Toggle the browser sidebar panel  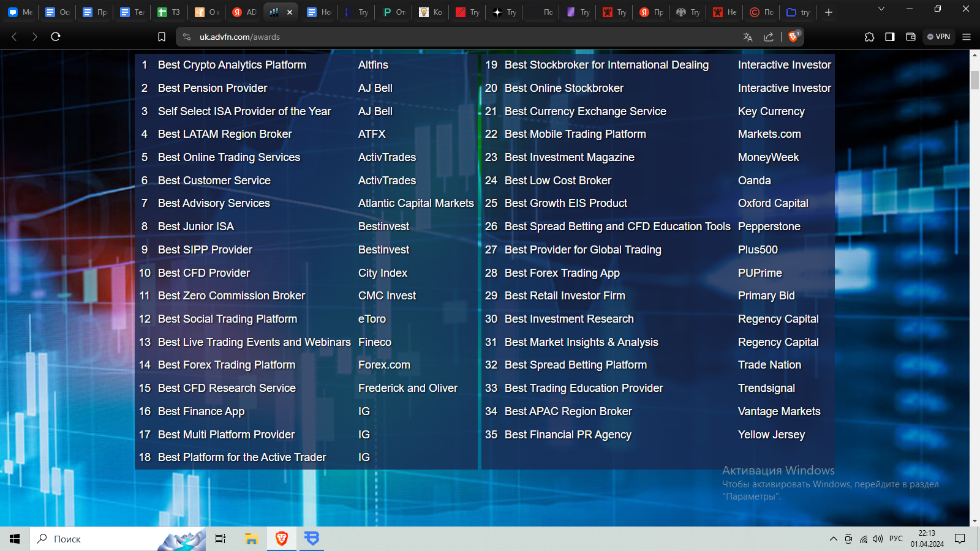tap(890, 37)
